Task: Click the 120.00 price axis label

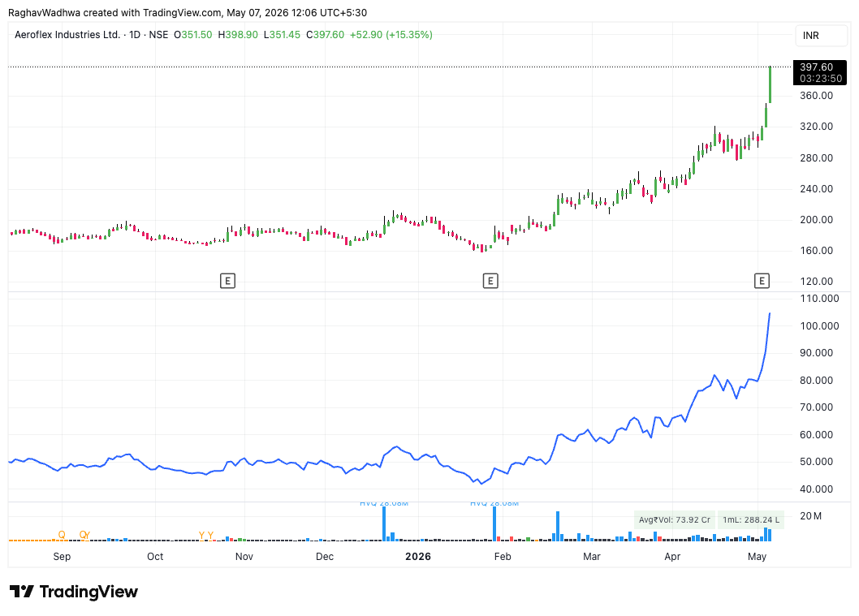Action: (816, 282)
